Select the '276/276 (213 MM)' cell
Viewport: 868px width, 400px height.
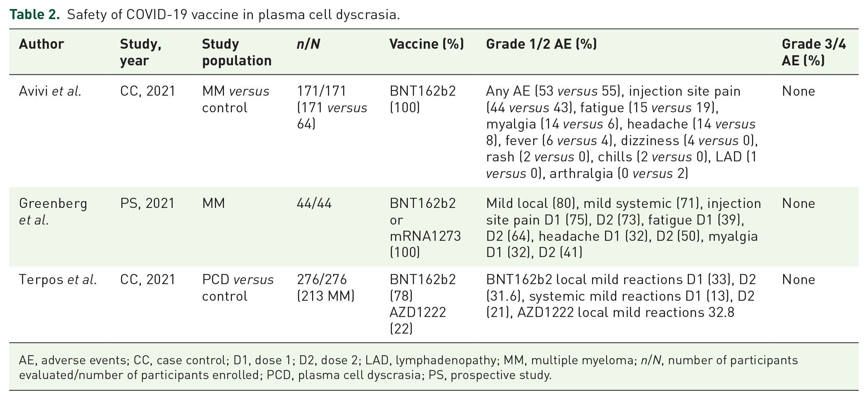coord(325,288)
